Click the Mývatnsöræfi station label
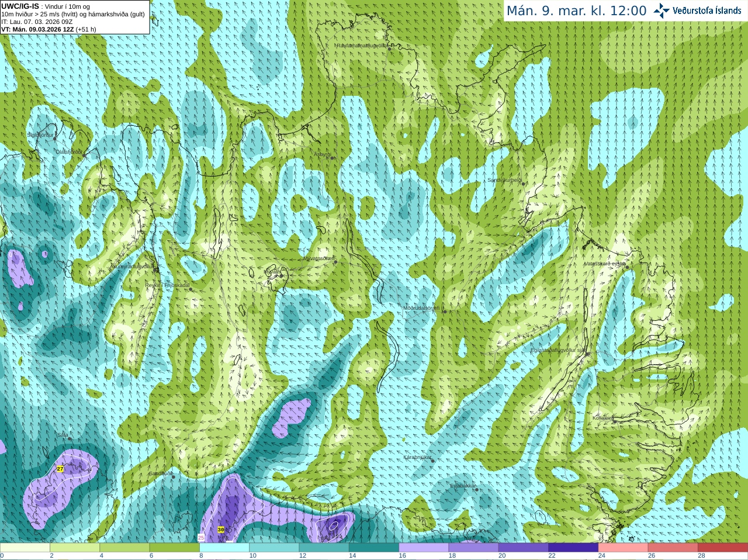The width and height of the screenshot is (748, 560). coord(319,258)
